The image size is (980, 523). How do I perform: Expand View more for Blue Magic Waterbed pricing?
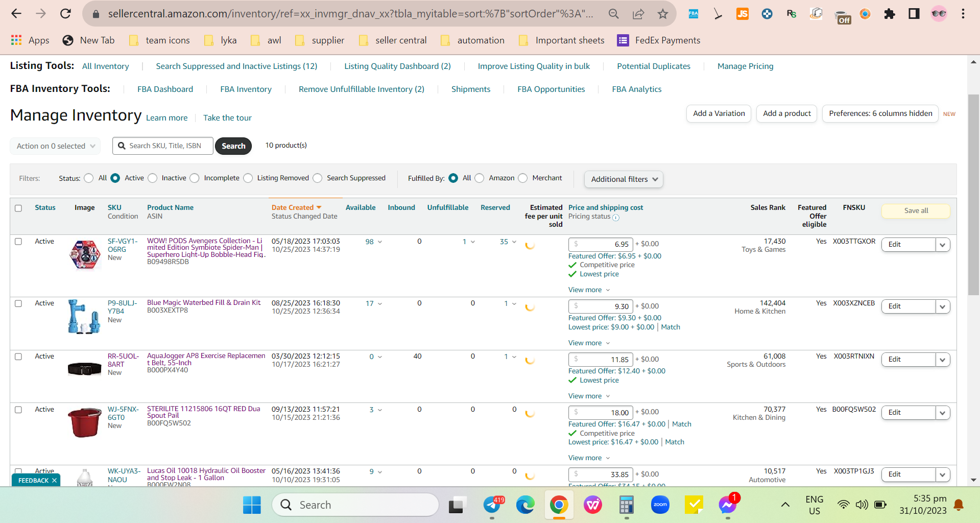coord(589,343)
